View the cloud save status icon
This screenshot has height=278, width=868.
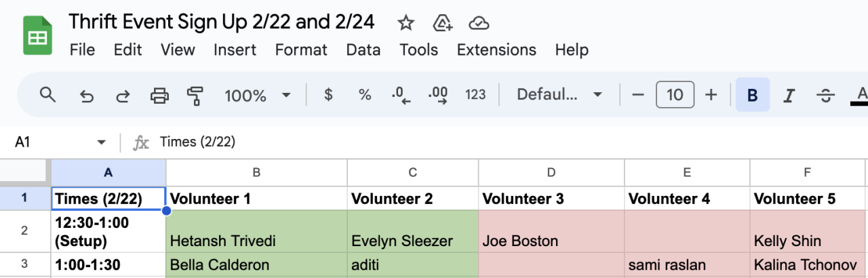tap(479, 24)
